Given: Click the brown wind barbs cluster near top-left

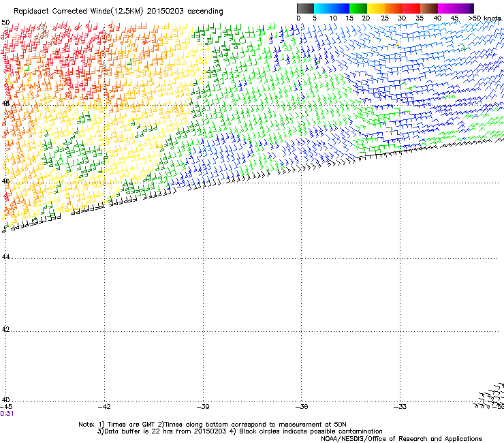Looking at the screenshot, I should coord(41,32).
